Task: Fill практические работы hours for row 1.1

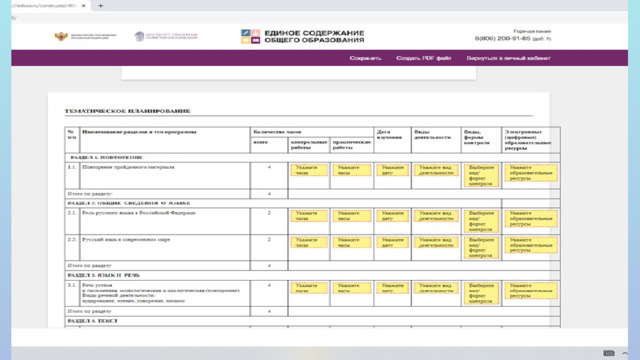Action: tap(351, 170)
